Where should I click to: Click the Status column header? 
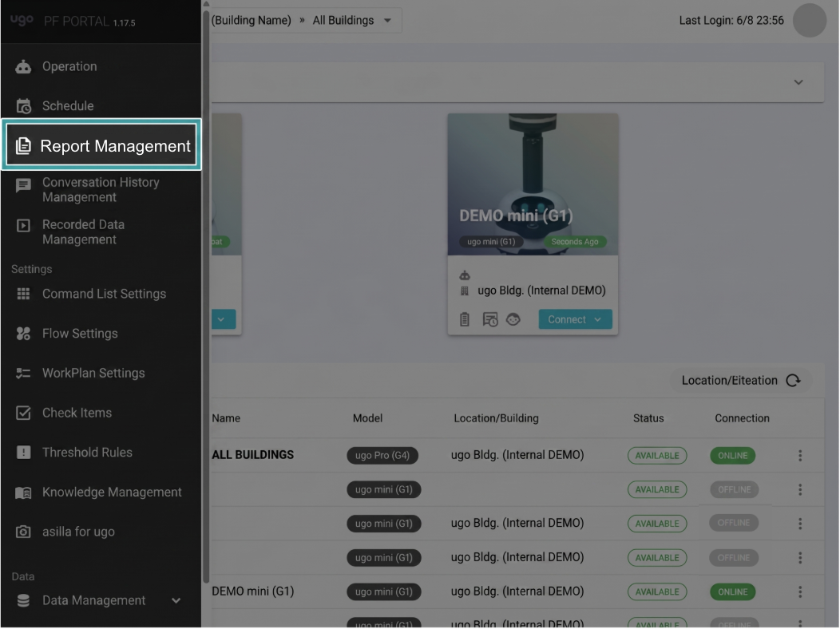(x=648, y=418)
